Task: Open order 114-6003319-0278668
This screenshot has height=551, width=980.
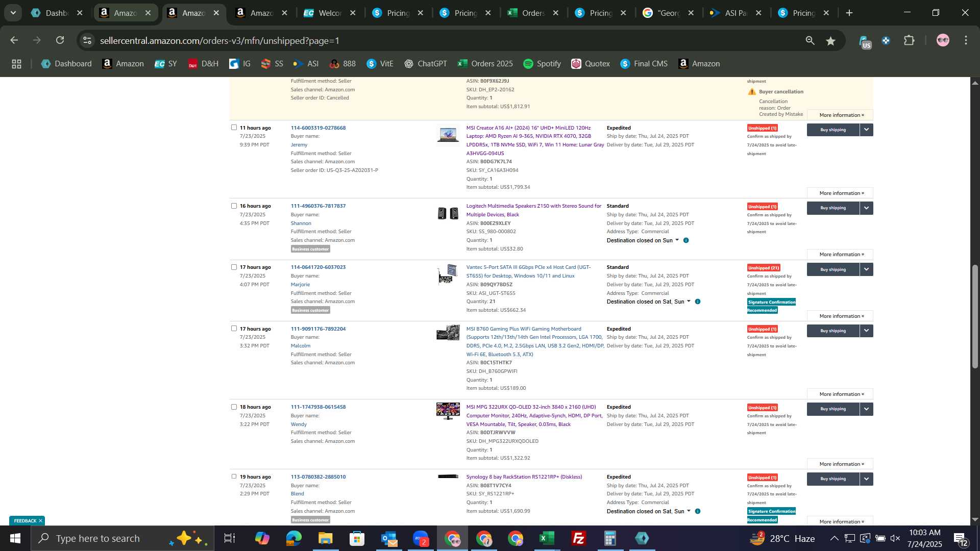Action: [x=318, y=128]
